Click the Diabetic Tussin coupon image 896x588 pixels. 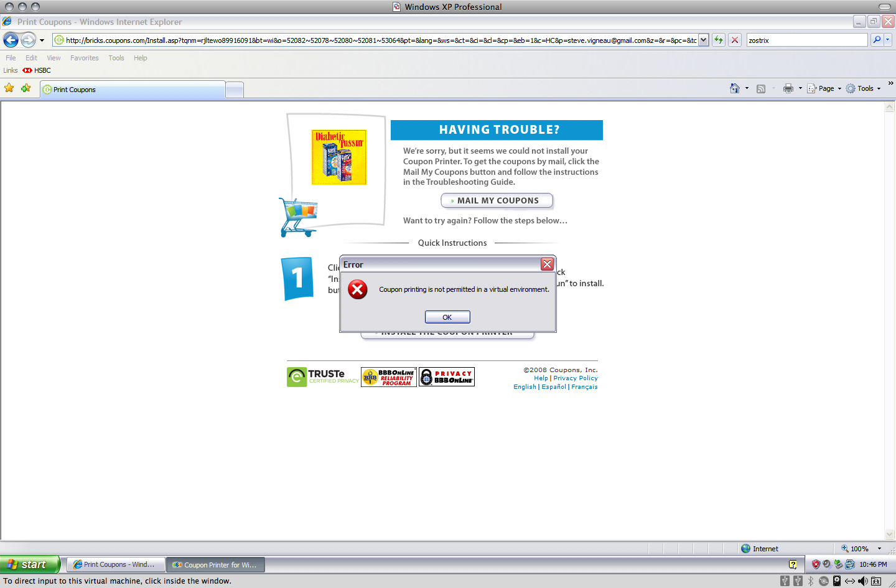[339, 157]
